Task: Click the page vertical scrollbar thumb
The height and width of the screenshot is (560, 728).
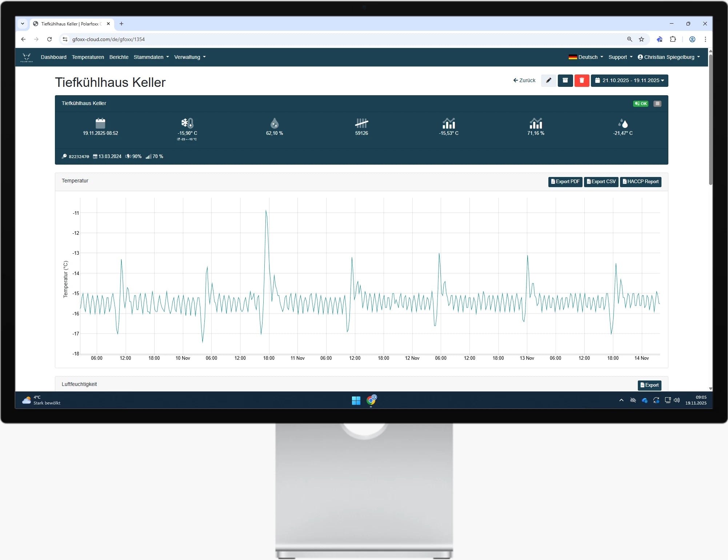Action: [x=710, y=120]
